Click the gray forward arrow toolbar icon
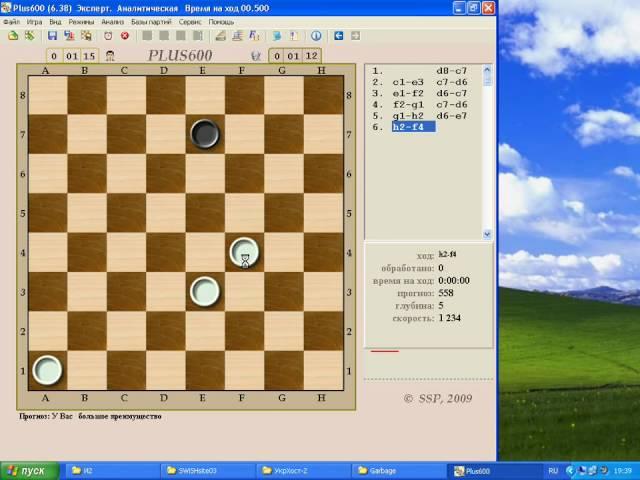The image size is (640, 480). [356, 36]
